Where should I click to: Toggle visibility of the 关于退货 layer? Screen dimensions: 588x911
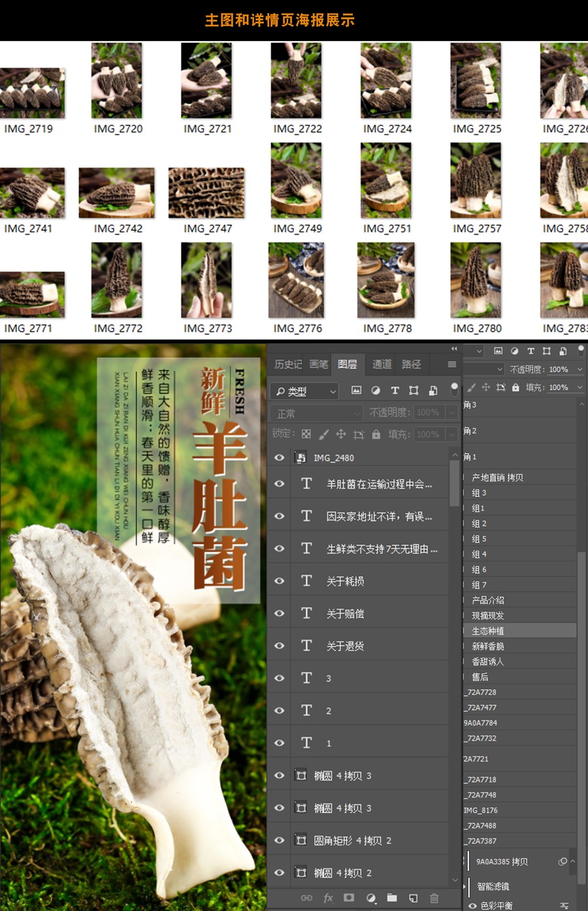click(x=280, y=646)
